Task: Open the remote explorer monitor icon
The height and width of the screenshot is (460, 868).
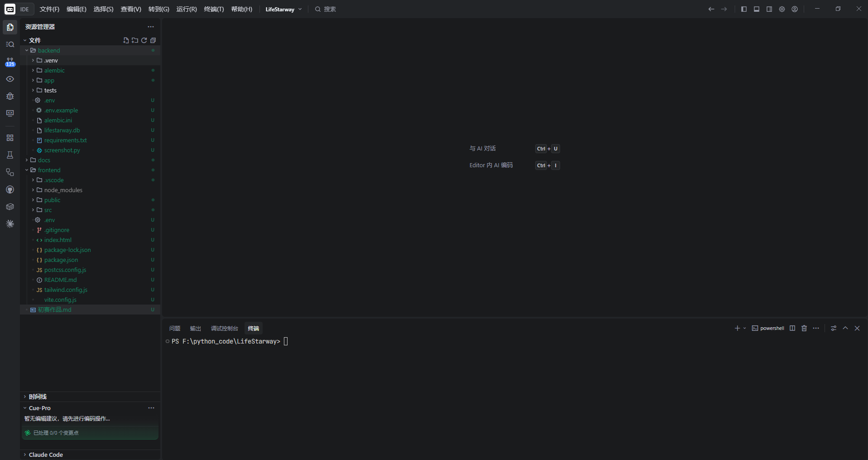Action: (10, 113)
